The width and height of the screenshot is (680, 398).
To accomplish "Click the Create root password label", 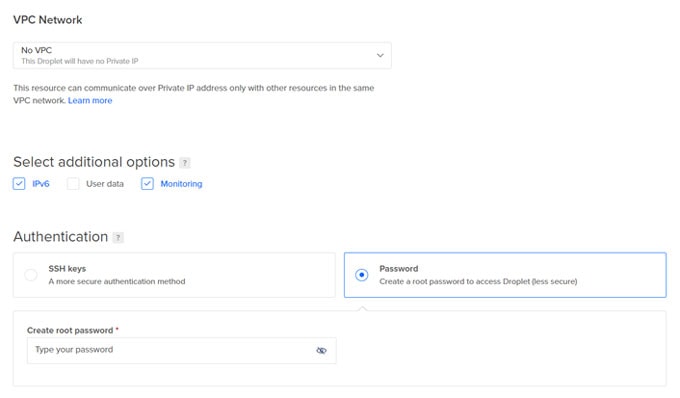I will point(70,330).
